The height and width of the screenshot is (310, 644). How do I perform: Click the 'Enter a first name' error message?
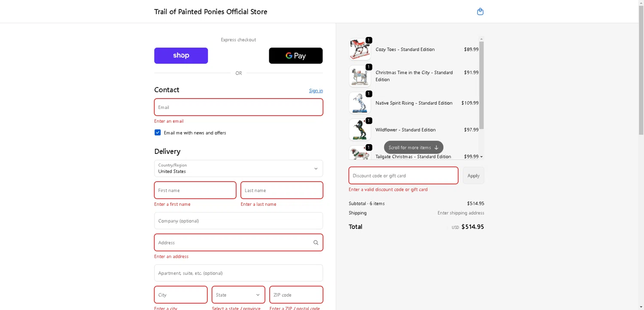point(172,205)
